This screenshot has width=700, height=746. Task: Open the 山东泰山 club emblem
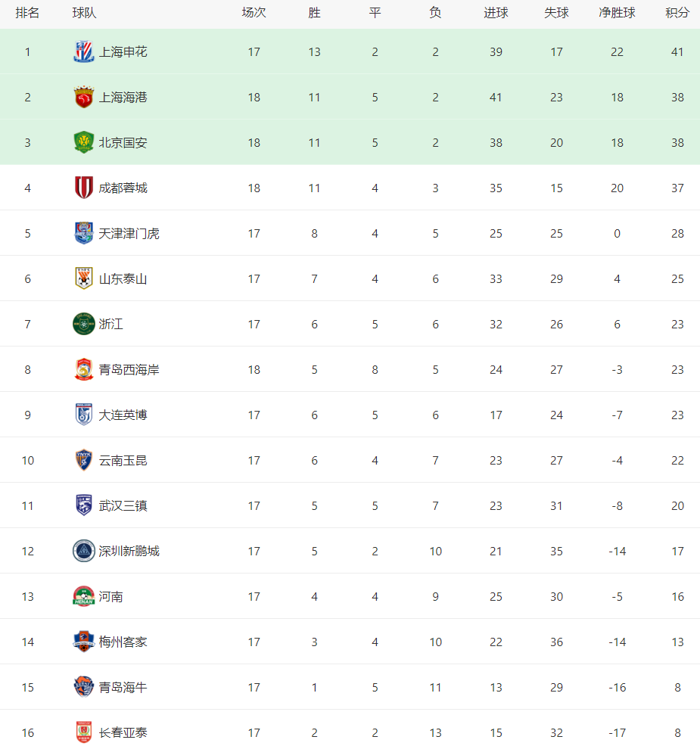point(84,278)
